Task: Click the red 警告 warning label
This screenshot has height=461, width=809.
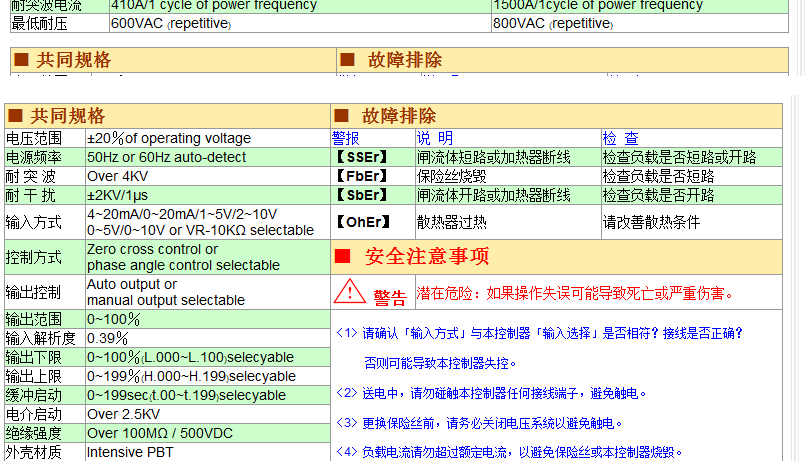Action: (x=390, y=296)
